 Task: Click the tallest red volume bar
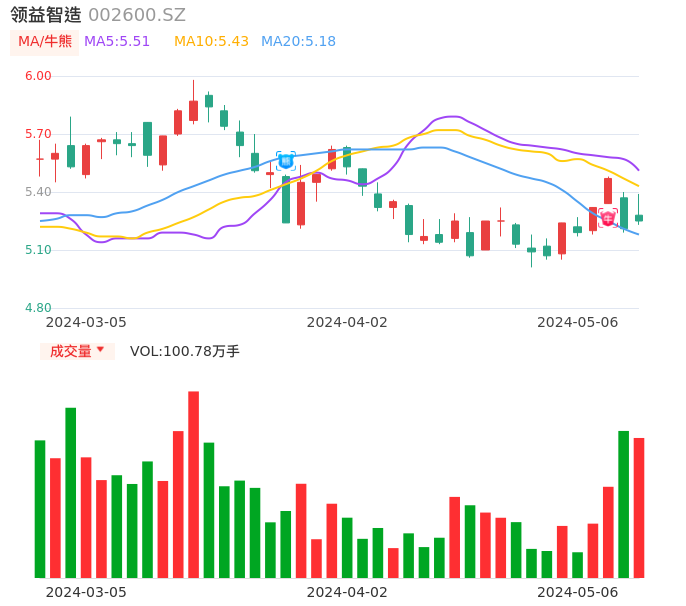[193, 484]
